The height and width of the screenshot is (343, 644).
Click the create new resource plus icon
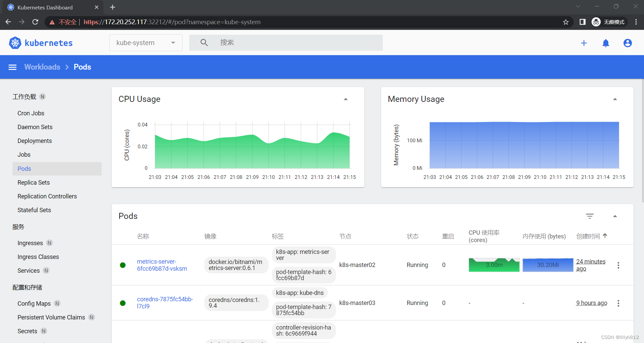(x=584, y=43)
